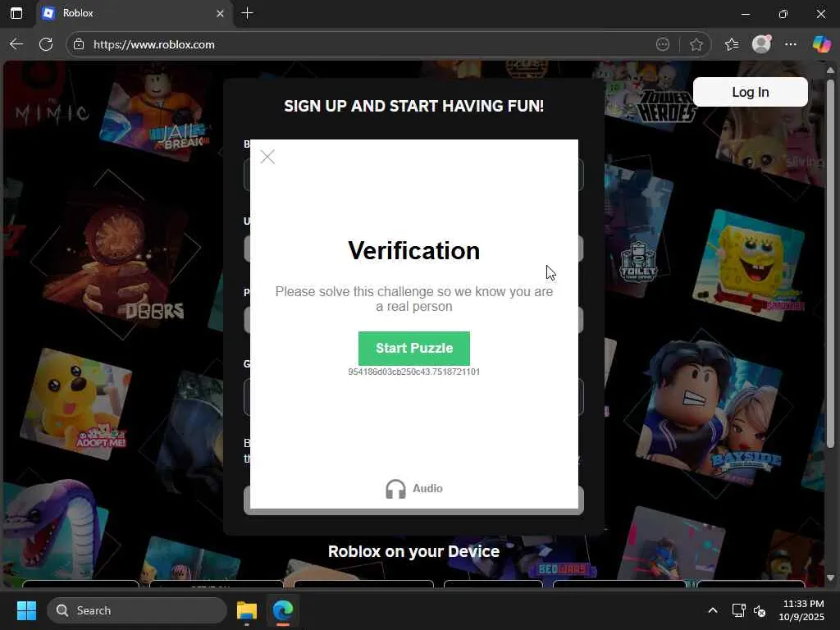This screenshot has width=840, height=630.
Task: Open a new tab with the plus button
Action: click(248, 13)
